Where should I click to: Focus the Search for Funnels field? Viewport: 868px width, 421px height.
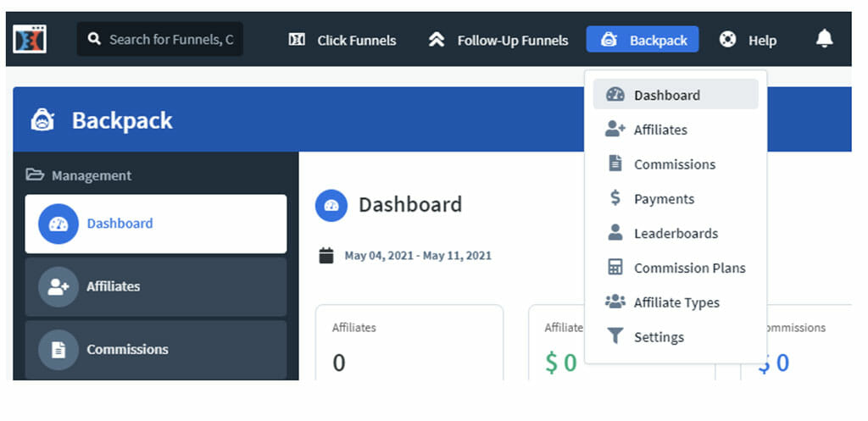[159, 39]
